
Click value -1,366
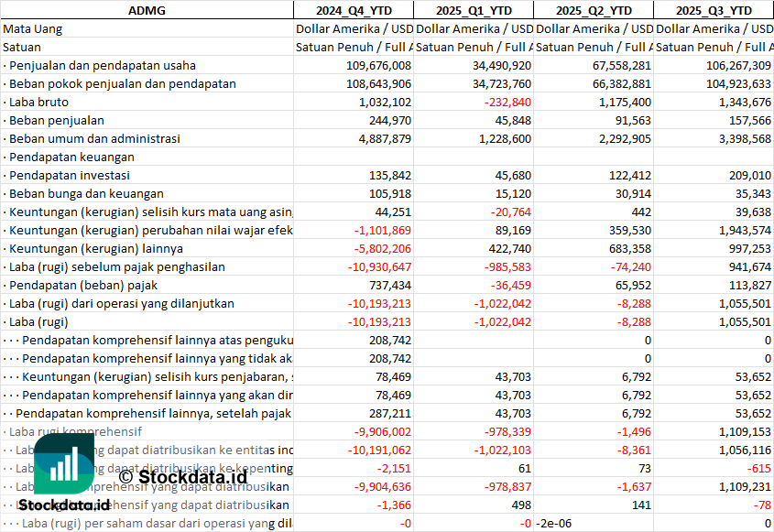tap(394, 504)
